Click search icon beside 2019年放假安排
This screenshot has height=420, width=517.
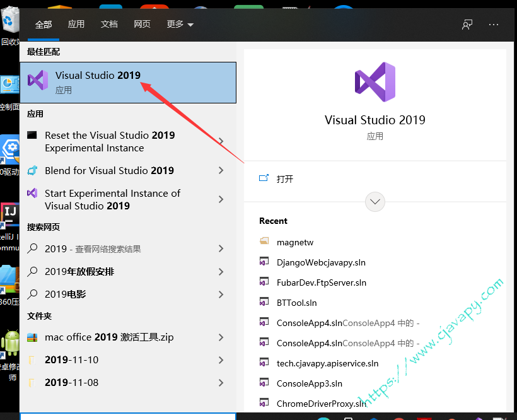32,271
